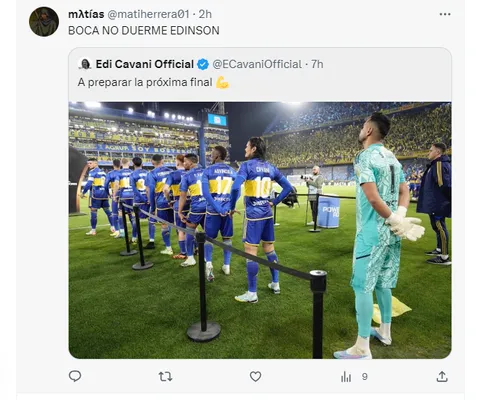Image resolution: width=479 pixels, height=400 pixels.
Task: Click the blue verified badge
Action: point(203,64)
